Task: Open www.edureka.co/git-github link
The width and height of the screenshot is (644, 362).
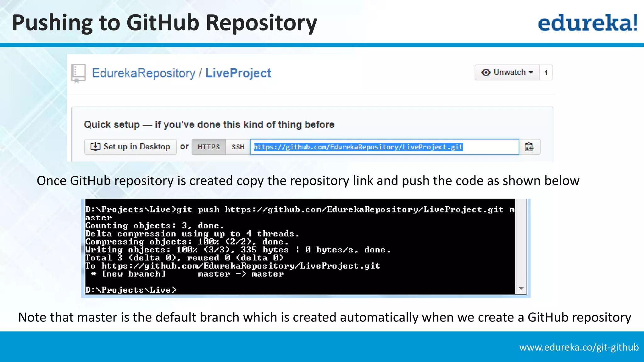Action: 579,347
